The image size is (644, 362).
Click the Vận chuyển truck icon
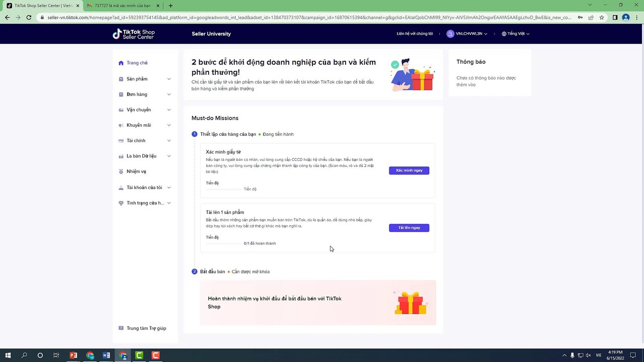pyautogui.click(x=121, y=110)
